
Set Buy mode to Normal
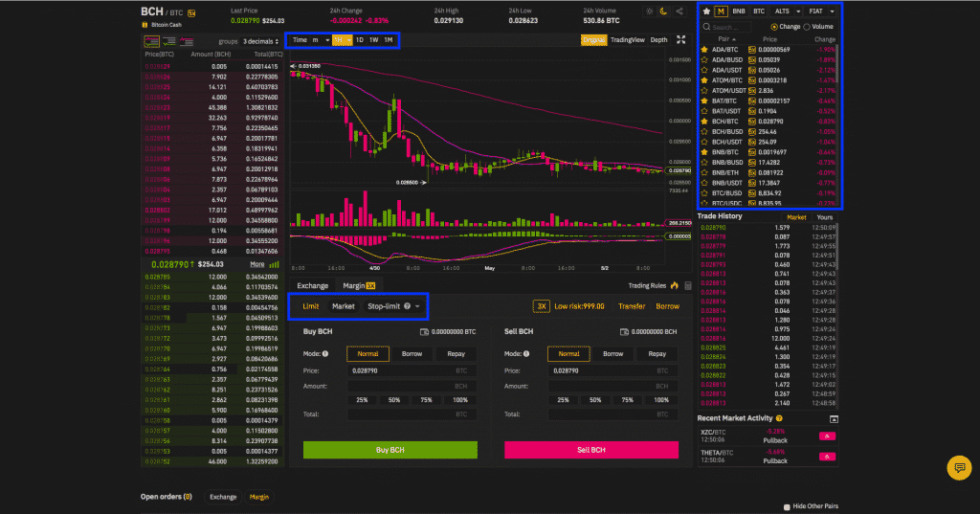pos(367,354)
